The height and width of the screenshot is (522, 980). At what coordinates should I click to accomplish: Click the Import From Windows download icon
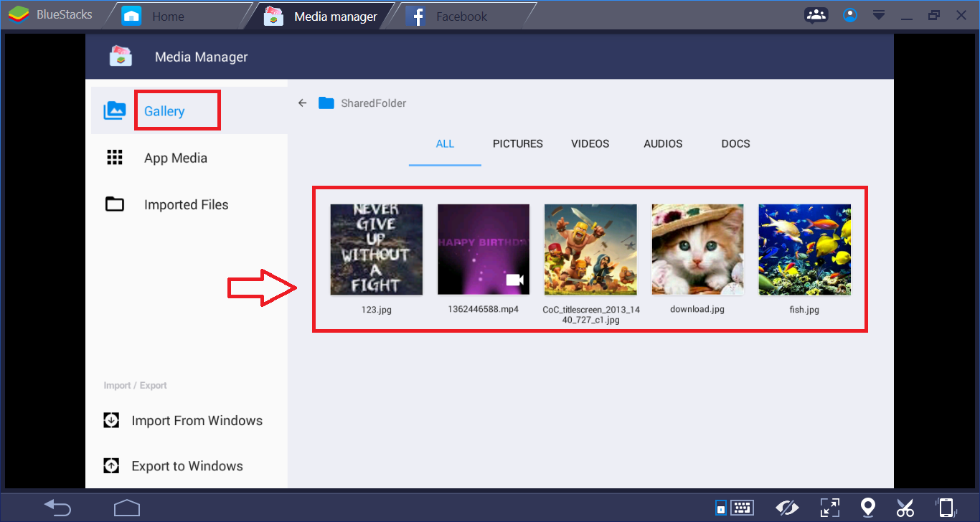click(x=111, y=420)
